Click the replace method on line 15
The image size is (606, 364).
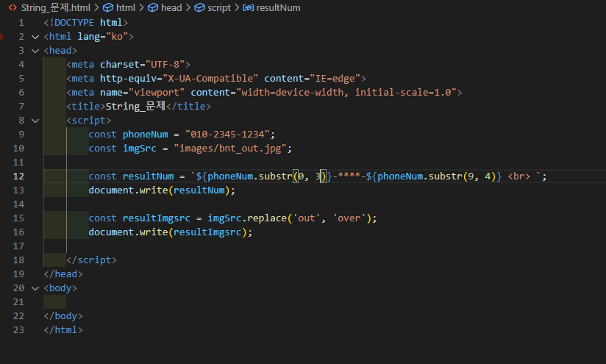[x=267, y=218]
